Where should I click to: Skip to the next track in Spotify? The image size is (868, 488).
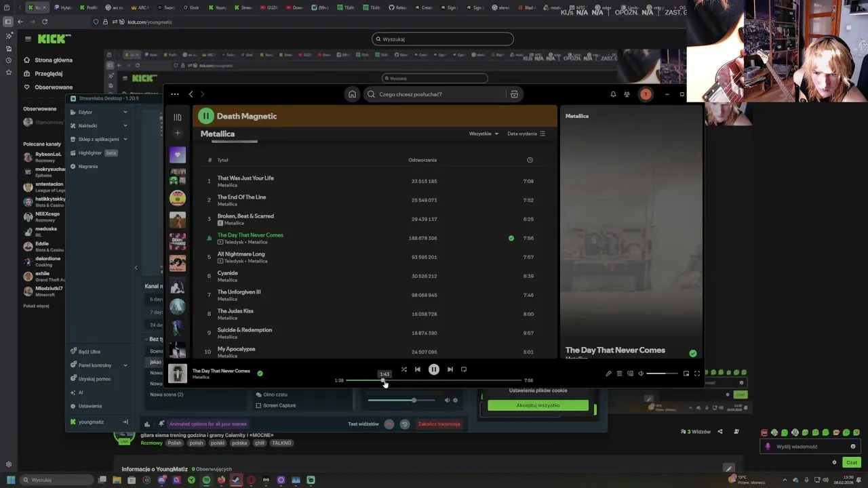pos(450,369)
